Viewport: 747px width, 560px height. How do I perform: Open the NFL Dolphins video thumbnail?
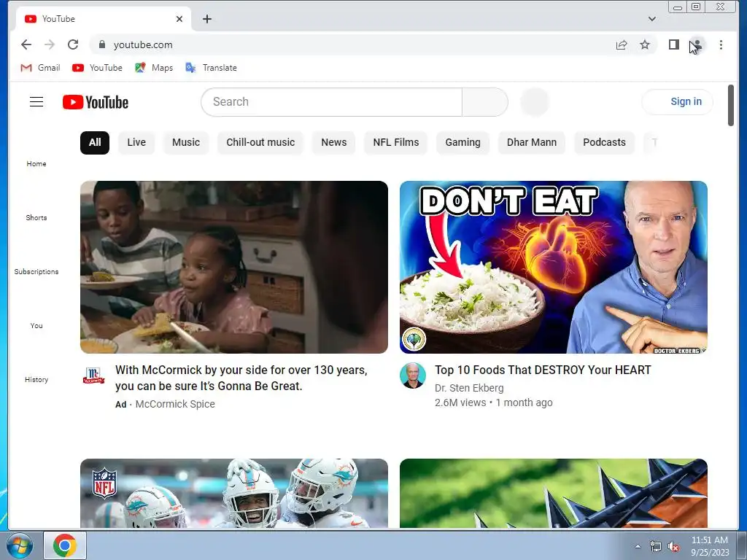234,494
